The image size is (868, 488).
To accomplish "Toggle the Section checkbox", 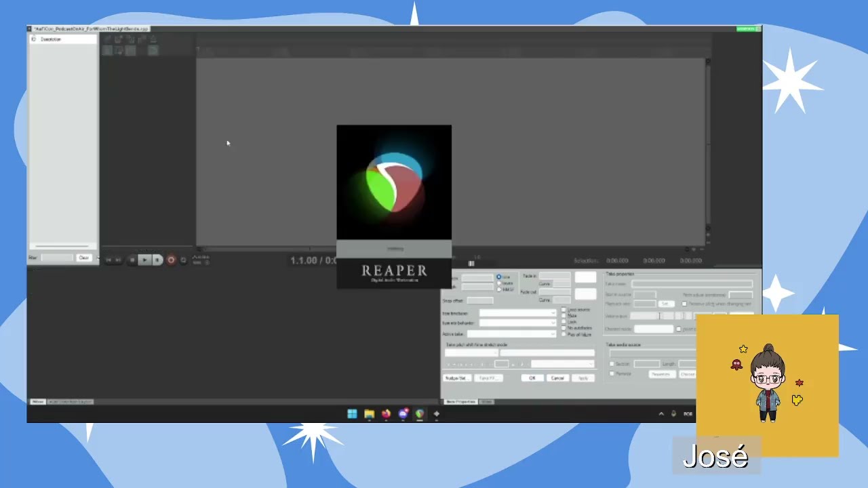I will coord(612,364).
